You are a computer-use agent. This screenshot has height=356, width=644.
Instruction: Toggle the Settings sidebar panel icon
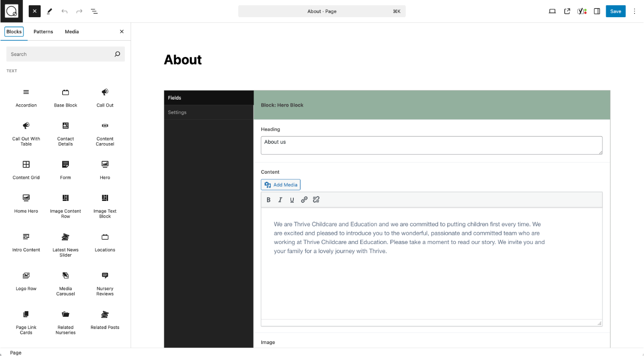[597, 11]
